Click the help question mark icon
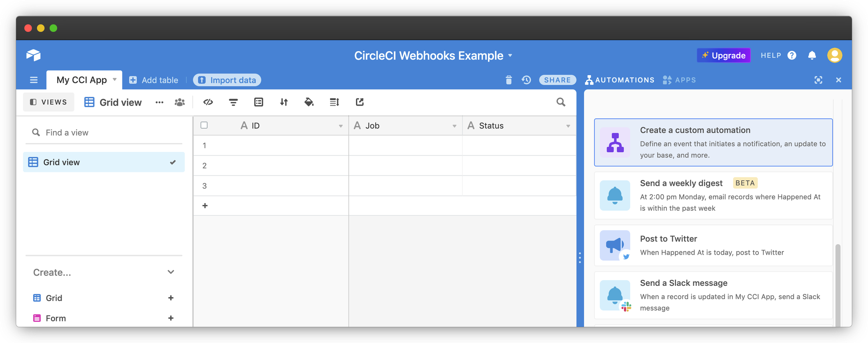 click(792, 55)
